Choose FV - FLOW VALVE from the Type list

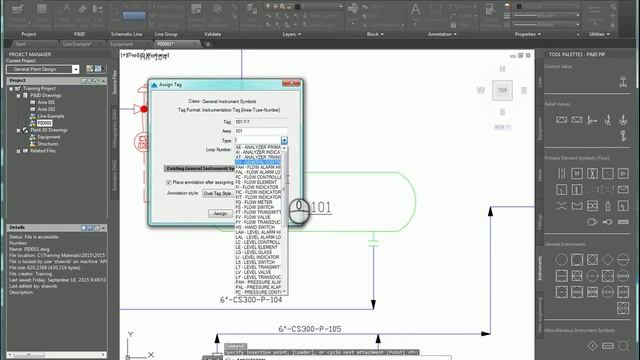coord(258,218)
